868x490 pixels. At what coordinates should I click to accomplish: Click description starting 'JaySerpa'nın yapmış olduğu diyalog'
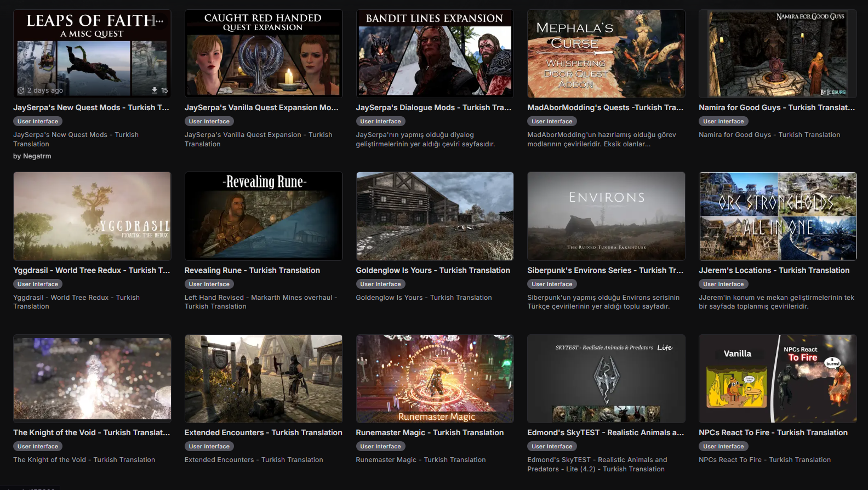pos(425,139)
